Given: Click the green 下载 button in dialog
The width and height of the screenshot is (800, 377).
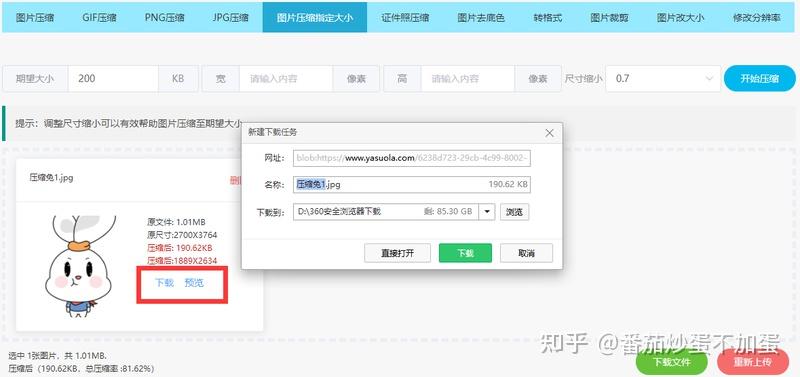Looking at the screenshot, I should point(465,253).
